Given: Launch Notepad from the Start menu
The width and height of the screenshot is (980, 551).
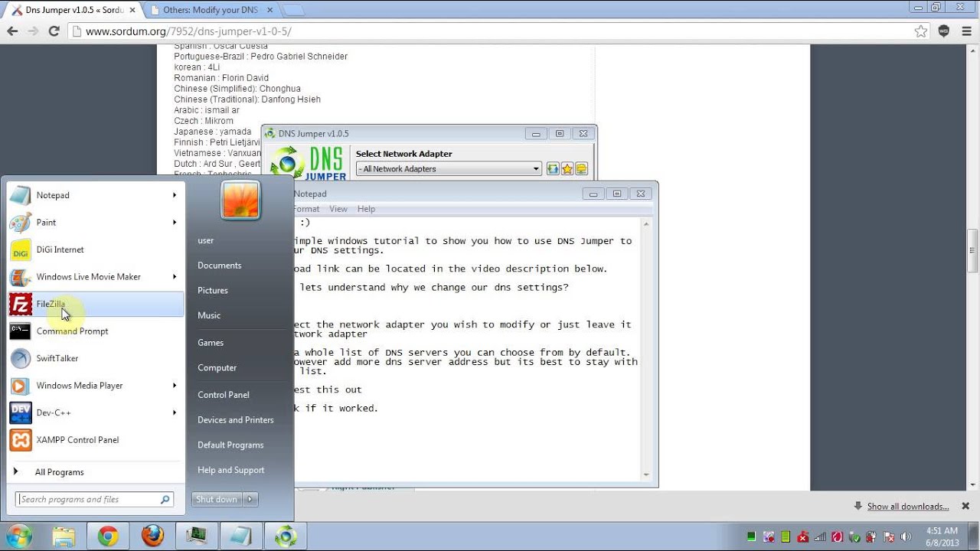Looking at the screenshot, I should [x=96, y=195].
